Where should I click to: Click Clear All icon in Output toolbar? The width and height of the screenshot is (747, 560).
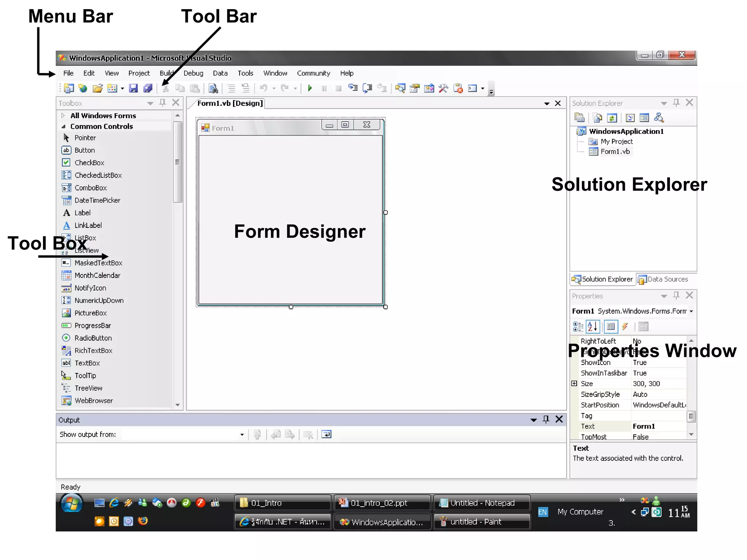[308, 435]
